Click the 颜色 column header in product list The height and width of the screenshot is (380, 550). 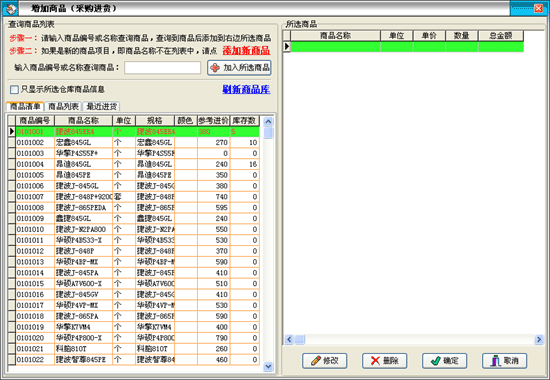pos(185,120)
